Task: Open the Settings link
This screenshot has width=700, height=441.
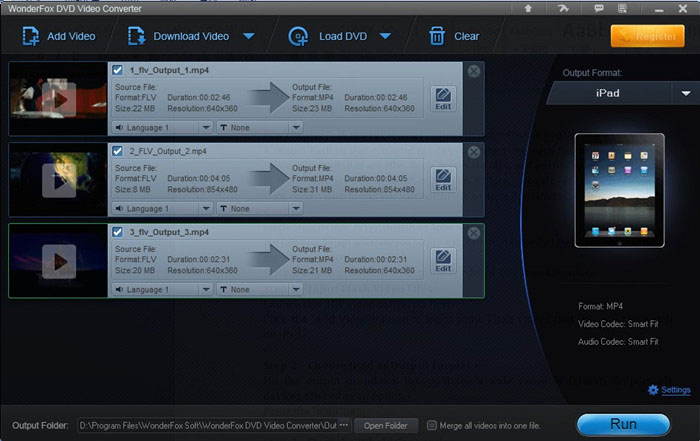Action: tap(675, 390)
